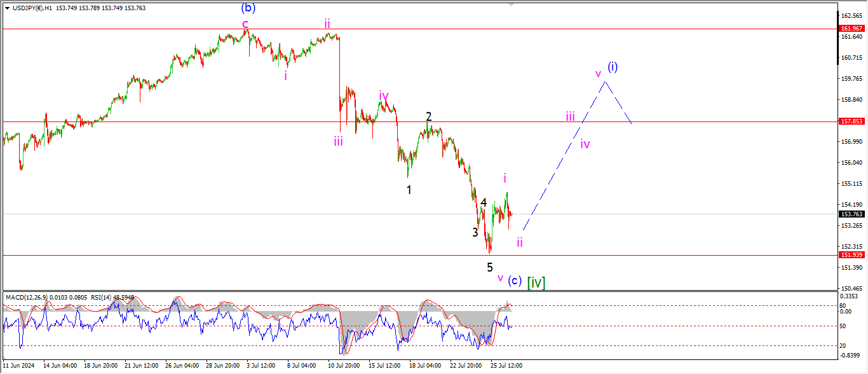Click the black wave 1 label
Viewport: 868px width, 374px height.
point(409,190)
